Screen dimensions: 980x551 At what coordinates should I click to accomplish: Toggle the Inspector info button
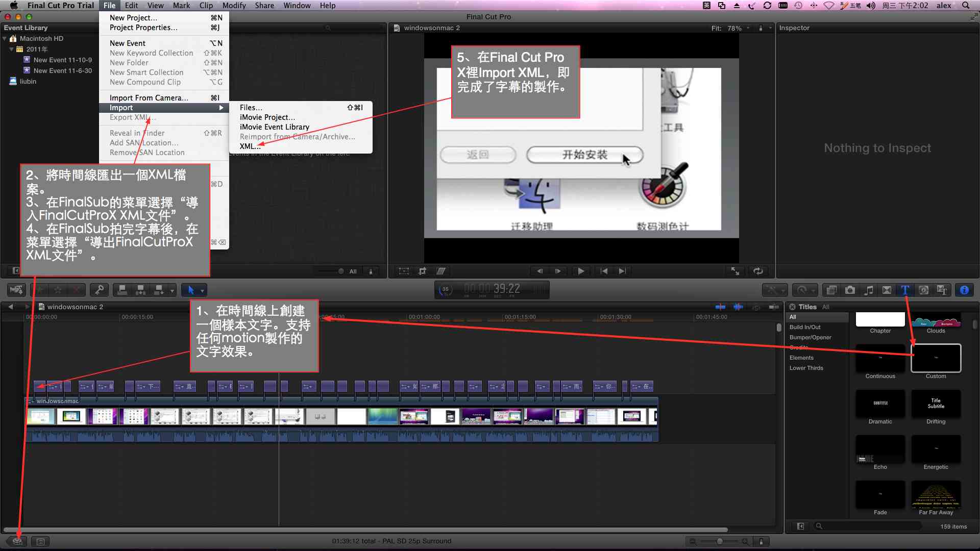point(964,290)
